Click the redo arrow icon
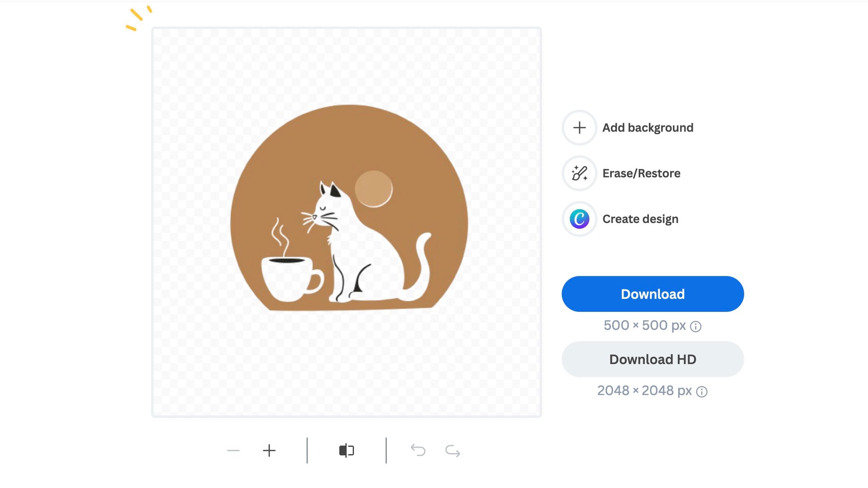868x488 pixels. point(453,450)
